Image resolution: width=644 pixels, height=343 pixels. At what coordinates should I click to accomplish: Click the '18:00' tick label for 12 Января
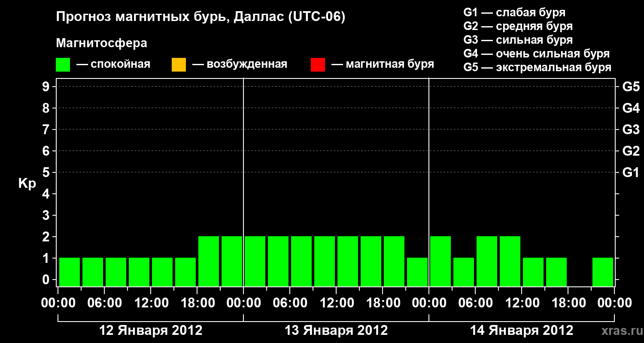click(x=197, y=303)
